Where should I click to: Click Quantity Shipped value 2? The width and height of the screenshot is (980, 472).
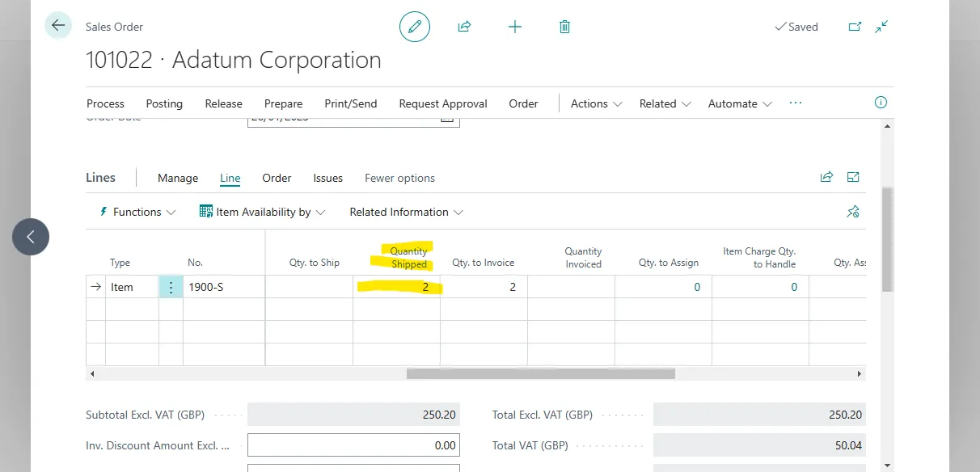pos(396,287)
